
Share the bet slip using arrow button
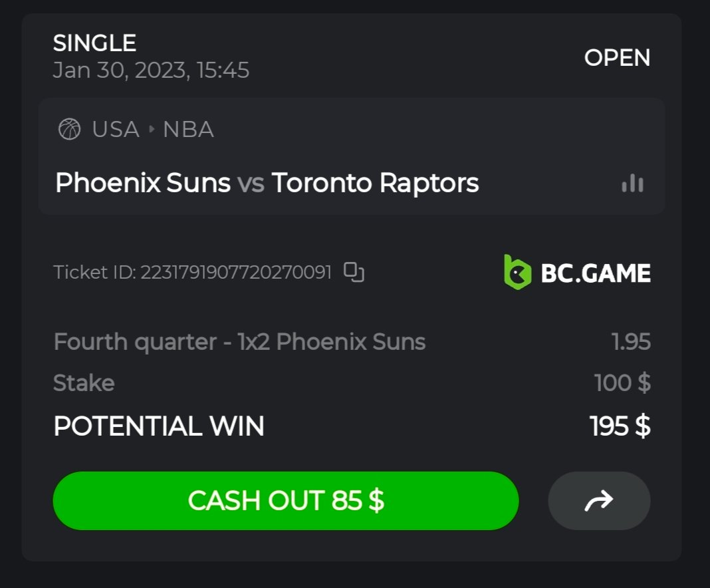[599, 501]
